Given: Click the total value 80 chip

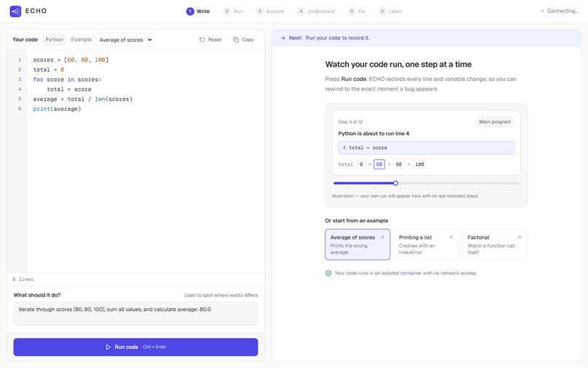Looking at the screenshot, I should pos(398,164).
